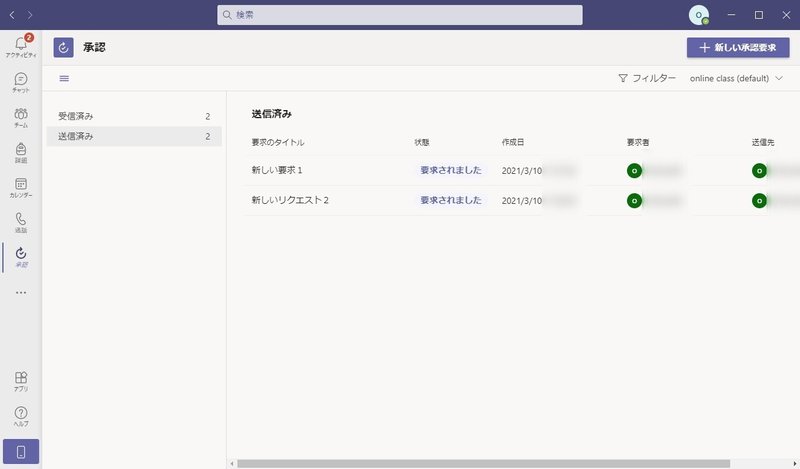This screenshot has height=469, width=800.
Task: Click recipient avatar for 新しいリクエスト 2
Action: click(759, 201)
